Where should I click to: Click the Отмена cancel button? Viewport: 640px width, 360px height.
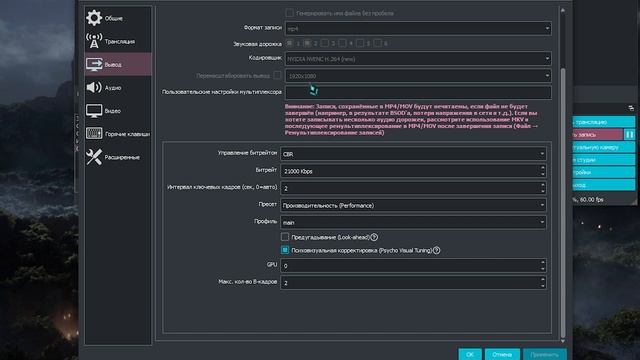(x=502, y=354)
